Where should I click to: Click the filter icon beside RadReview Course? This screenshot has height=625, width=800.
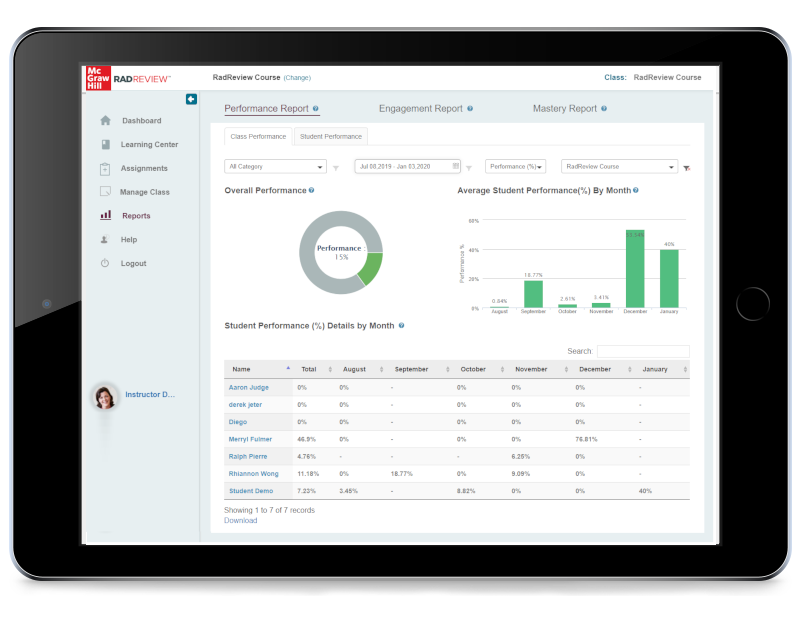tap(686, 168)
